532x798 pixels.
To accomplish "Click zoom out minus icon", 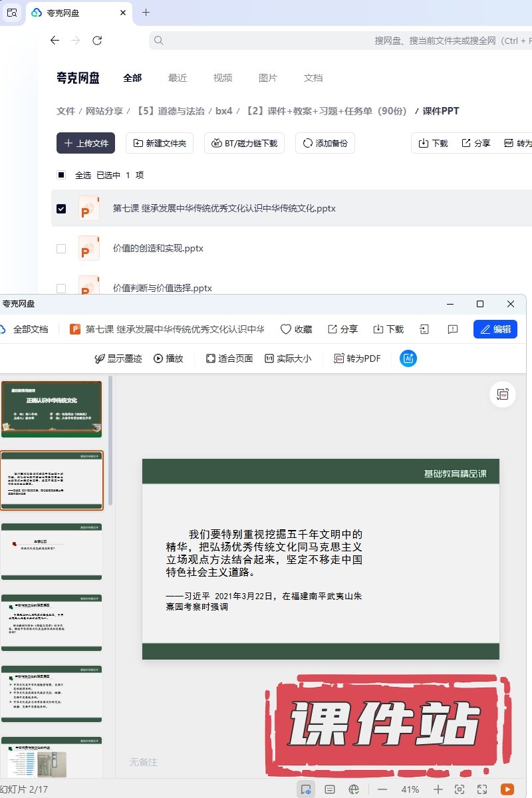I will 382,789.
